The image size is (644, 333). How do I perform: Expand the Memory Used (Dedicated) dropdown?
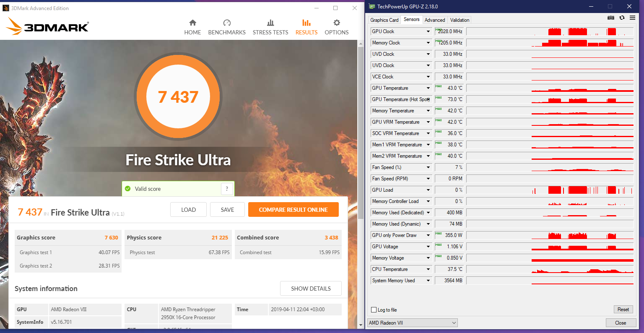pos(428,213)
